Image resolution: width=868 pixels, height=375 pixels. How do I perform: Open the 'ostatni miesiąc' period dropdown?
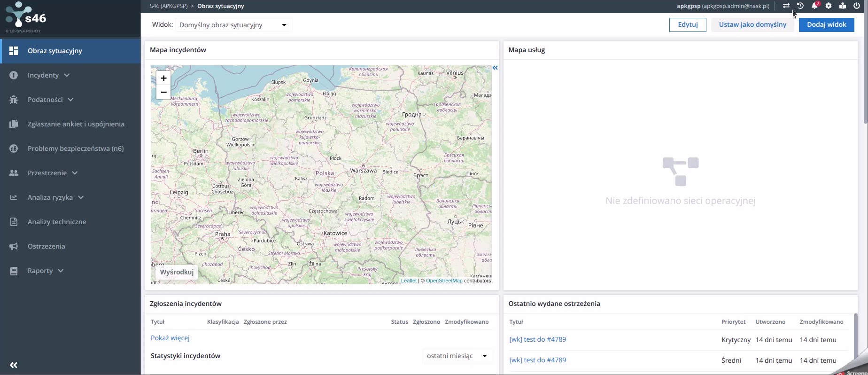(457, 356)
